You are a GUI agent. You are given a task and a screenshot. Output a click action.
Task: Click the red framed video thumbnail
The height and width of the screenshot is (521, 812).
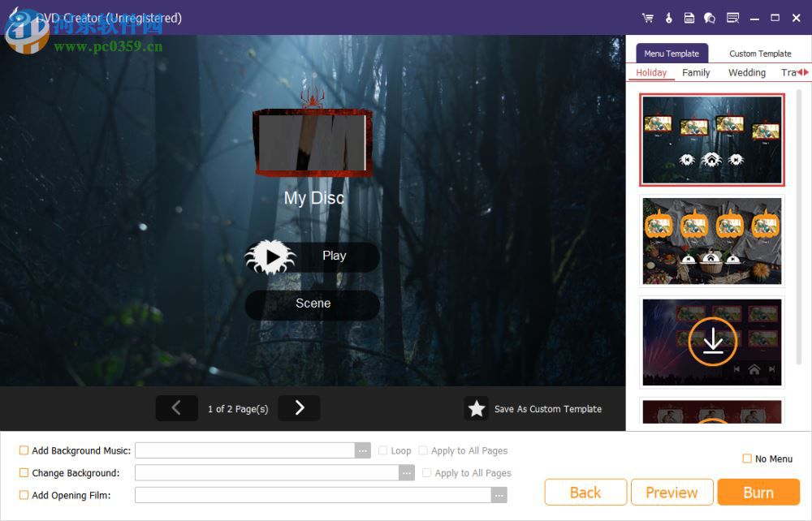(313, 143)
